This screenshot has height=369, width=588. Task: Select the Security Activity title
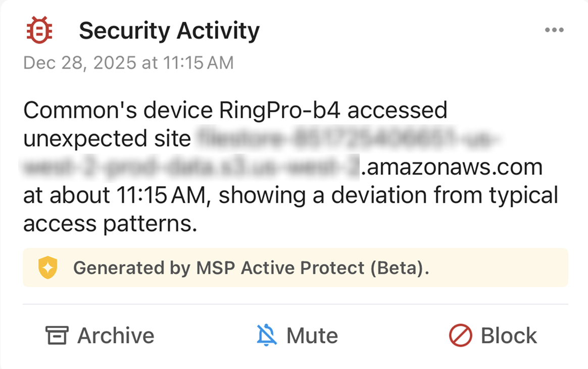click(x=169, y=31)
